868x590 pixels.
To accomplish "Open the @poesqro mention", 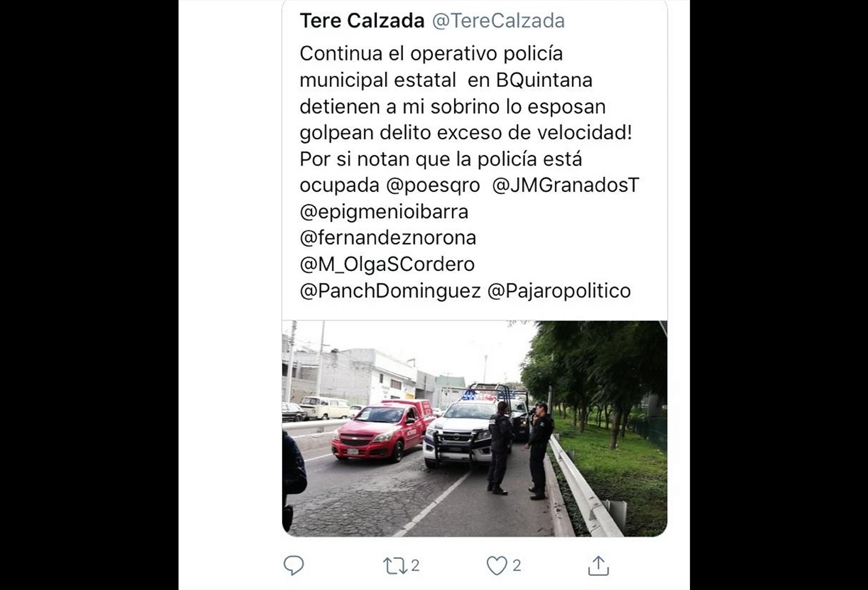I will click(x=433, y=185).
